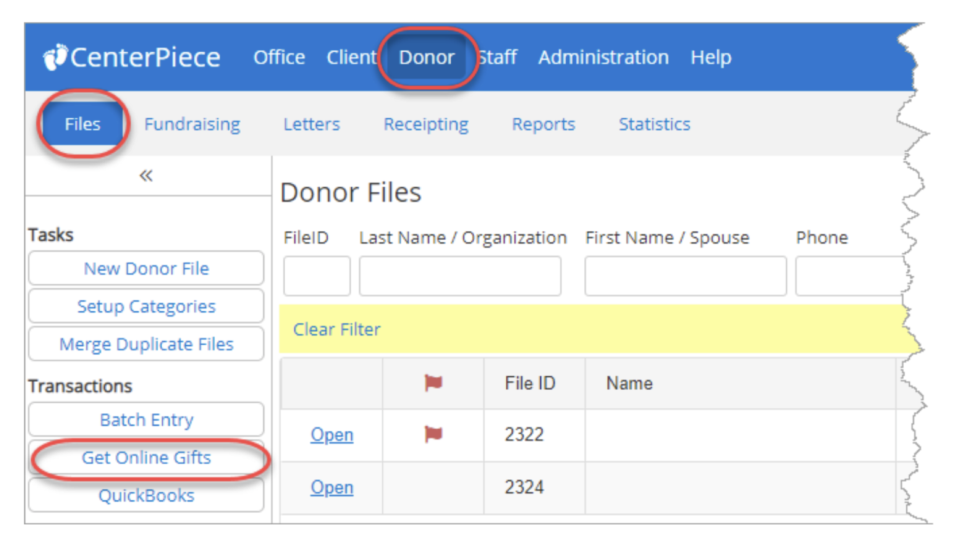Open the Administration menu
Screen dimensions: 980x542
pyautogui.click(x=603, y=57)
